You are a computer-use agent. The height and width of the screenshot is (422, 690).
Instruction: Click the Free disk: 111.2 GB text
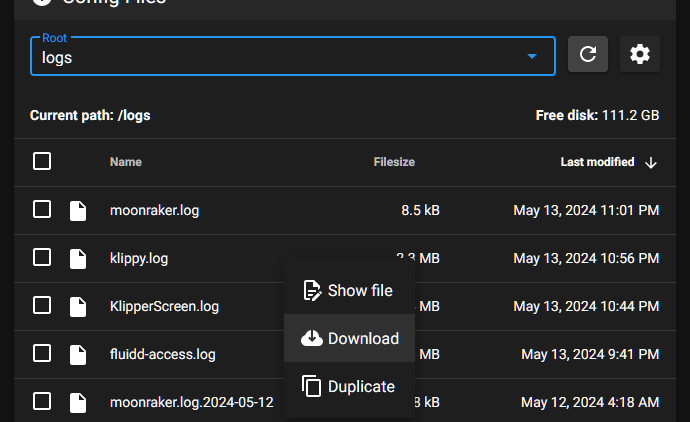(x=597, y=115)
